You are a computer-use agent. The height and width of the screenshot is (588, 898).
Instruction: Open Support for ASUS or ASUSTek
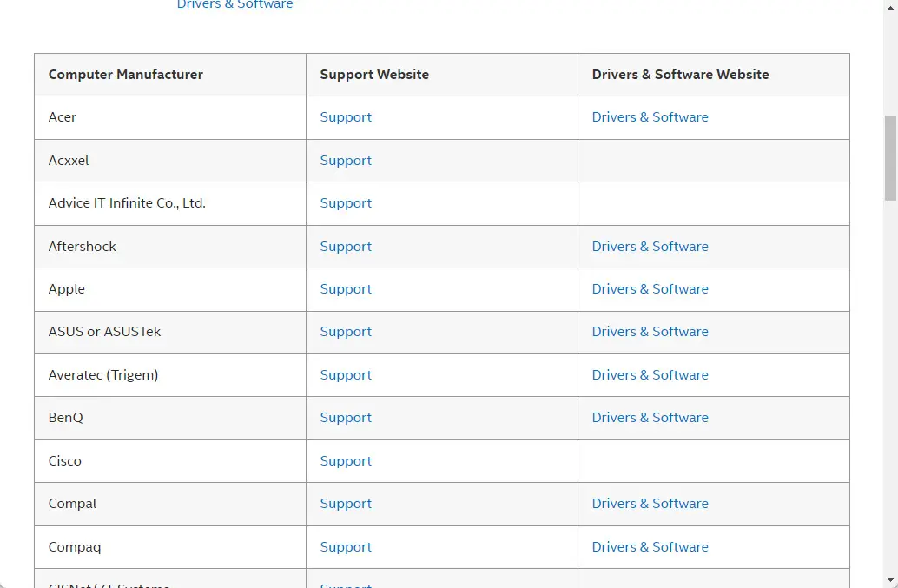coord(346,332)
